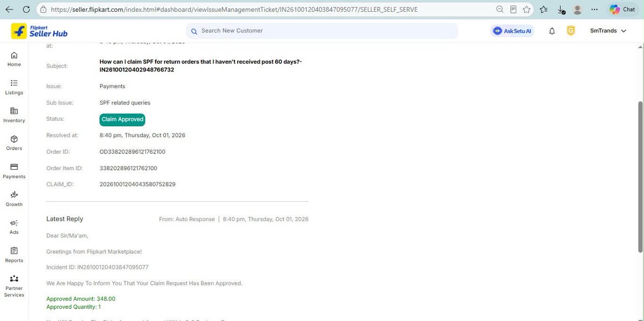This screenshot has width=644, height=321.
Task: Click 'Approved Quantity: 1' text
Action: tap(74, 307)
